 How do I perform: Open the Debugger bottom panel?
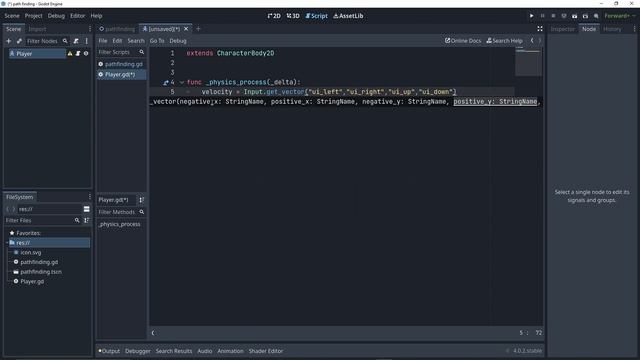138,351
